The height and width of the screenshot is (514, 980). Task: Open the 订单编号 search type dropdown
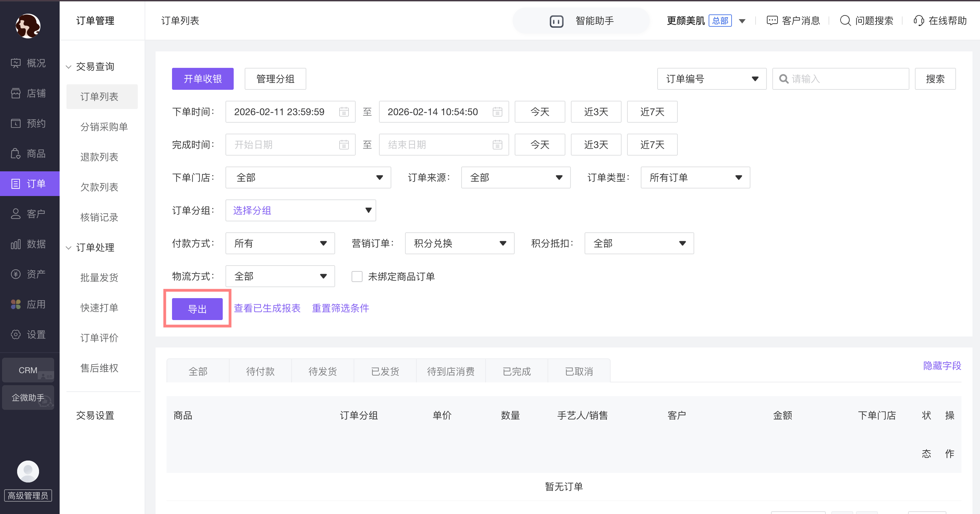[711, 79]
